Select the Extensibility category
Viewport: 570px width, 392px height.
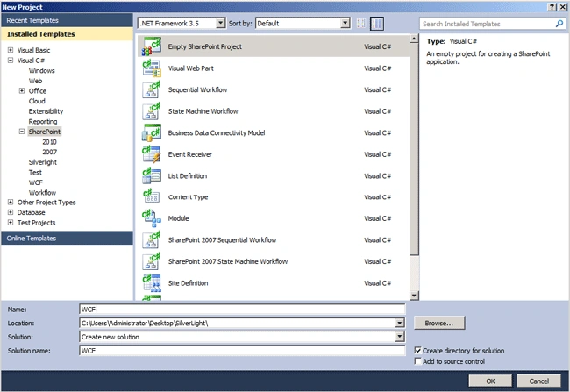(46, 111)
